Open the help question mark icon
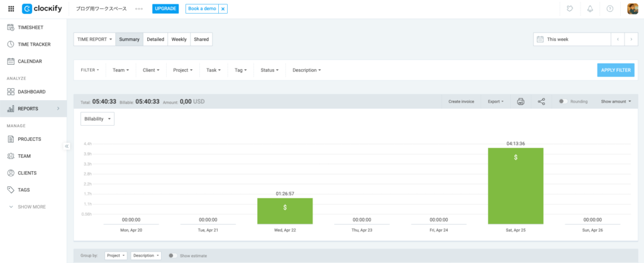644x263 pixels. pos(609,9)
